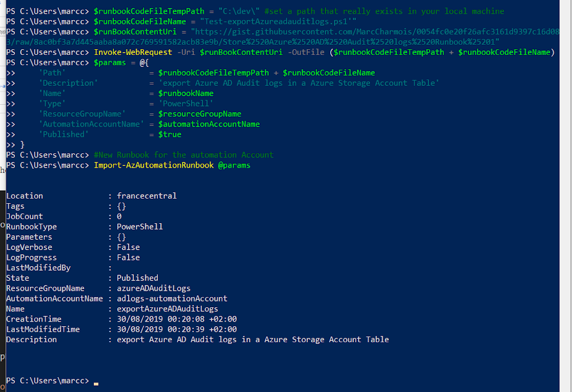Click the gist.githubusercontent.com URL string
572x392 pixels.
[x=283, y=37]
